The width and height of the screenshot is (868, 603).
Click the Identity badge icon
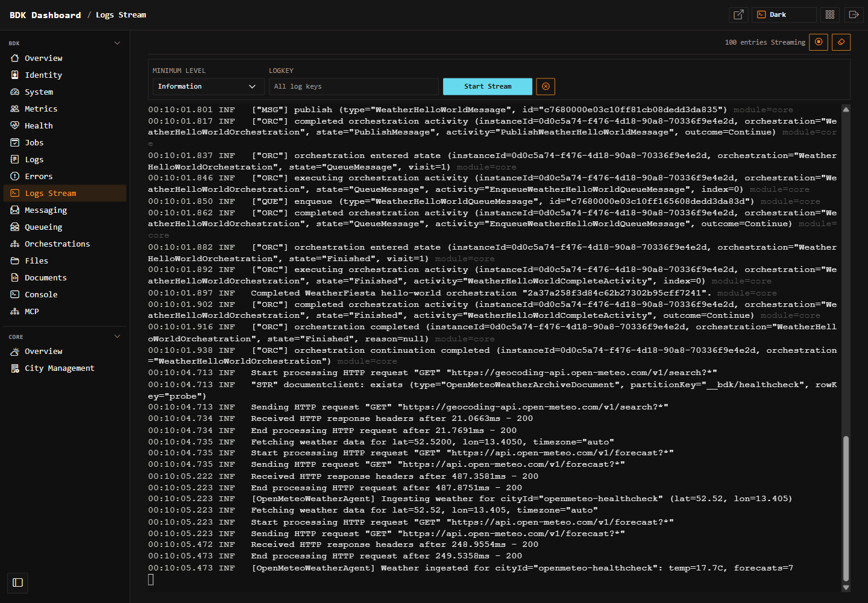pyautogui.click(x=15, y=75)
